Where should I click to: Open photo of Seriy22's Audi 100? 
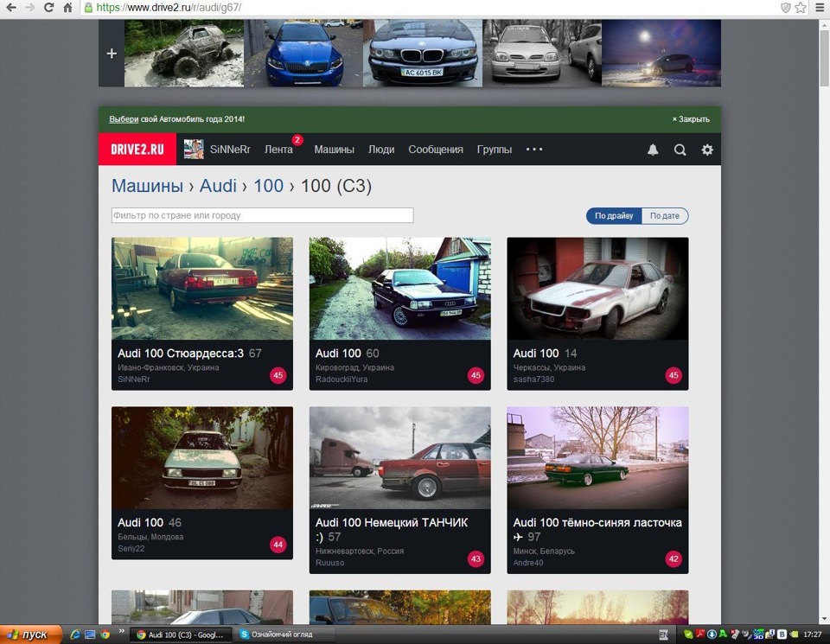point(202,458)
